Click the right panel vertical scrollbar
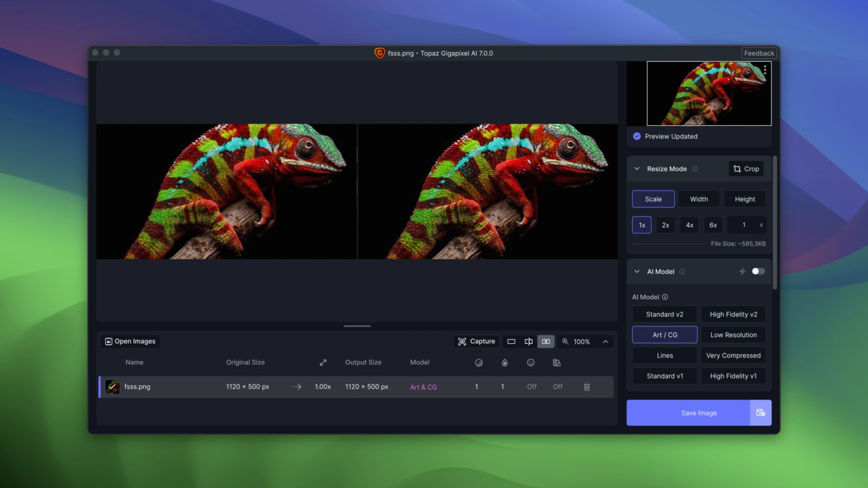 point(775,222)
